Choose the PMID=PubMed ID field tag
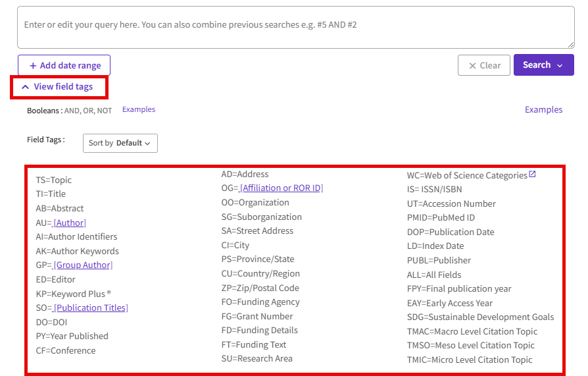Viewport: 588px width, 376px height. pos(441,218)
